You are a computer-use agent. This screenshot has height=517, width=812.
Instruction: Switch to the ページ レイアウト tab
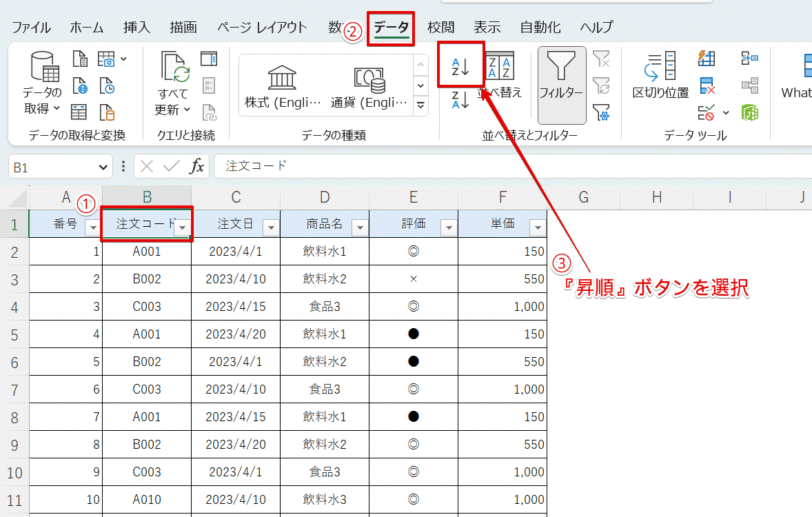pyautogui.click(x=262, y=27)
